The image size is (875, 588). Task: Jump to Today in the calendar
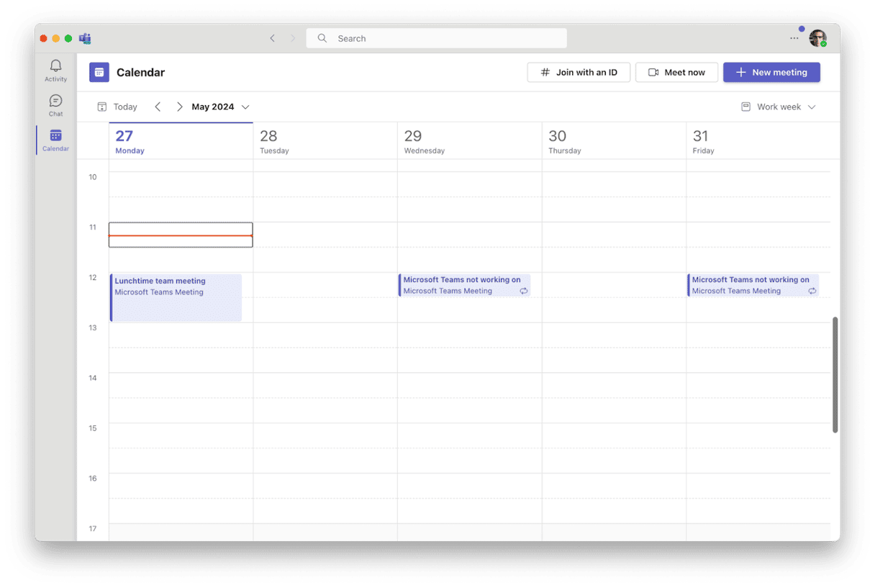pos(117,107)
